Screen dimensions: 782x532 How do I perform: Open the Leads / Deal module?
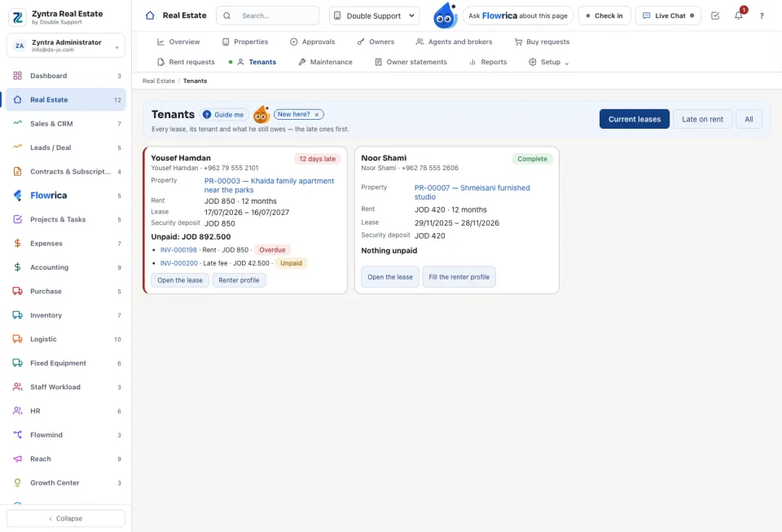point(66,147)
